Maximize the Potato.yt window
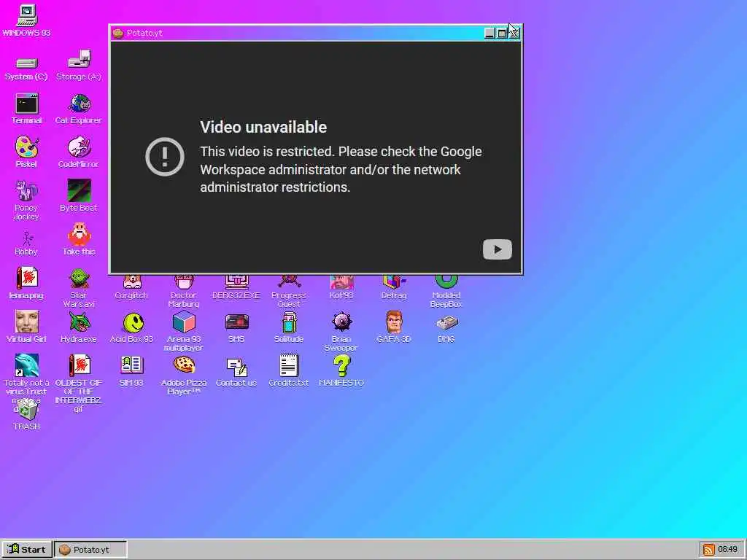Screen dimensions: 747x560 click(x=502, y=33)
